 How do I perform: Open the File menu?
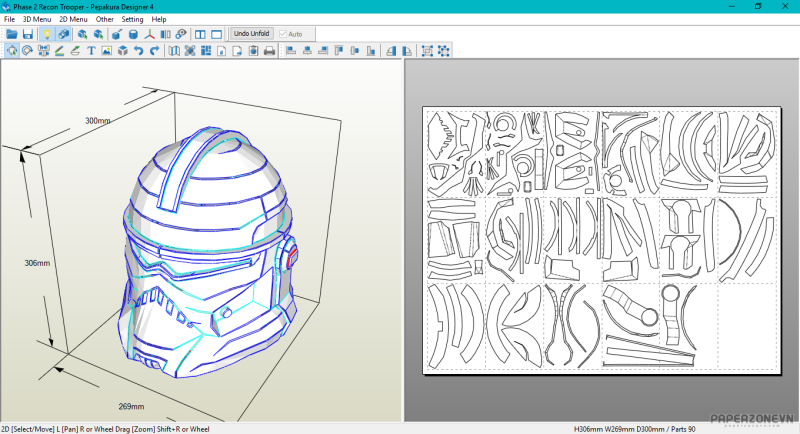pyautogui.click(x=9, y=19)
